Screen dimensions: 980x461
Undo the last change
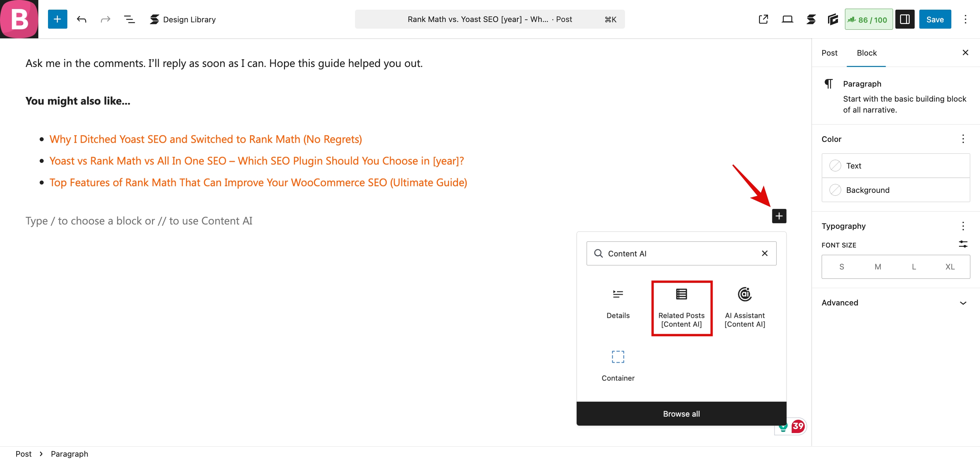(x=81, y=19)
